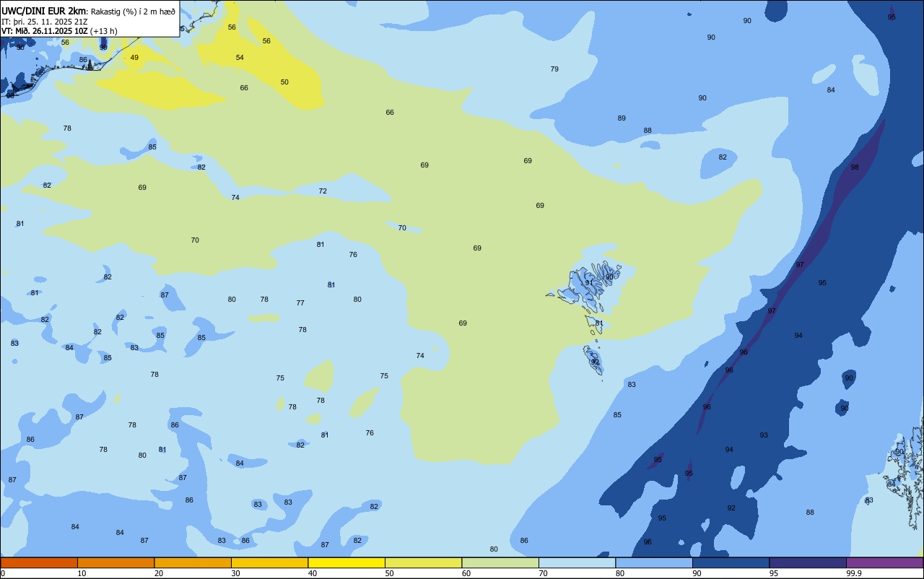This screenshot has height=579, width=924.
Task: Click the '30' tick label on color scale
Action: pyautogui.click(x=235, y=573)
